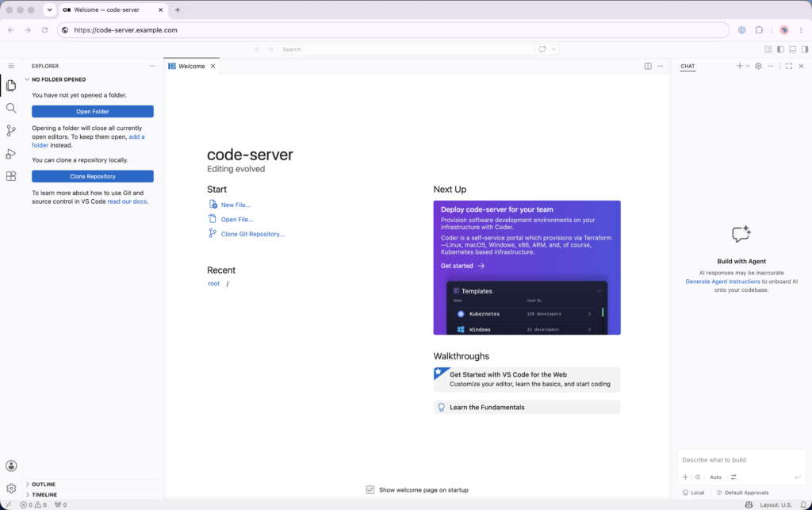Open Learn the Fundamentals walkthrough
812x510 pixels.
[x=527, y=408]
